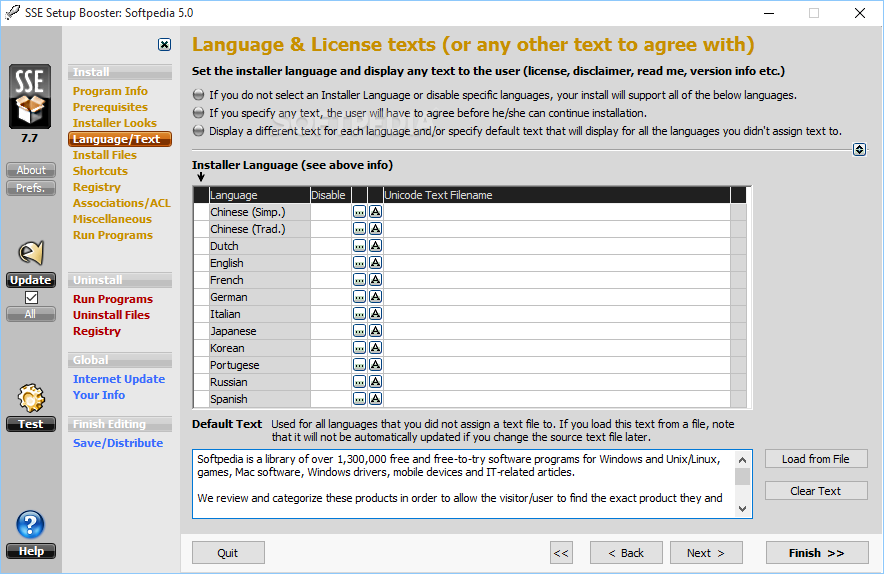
Task: Open the A text icon for Portugese
Action: coord(375,365)
